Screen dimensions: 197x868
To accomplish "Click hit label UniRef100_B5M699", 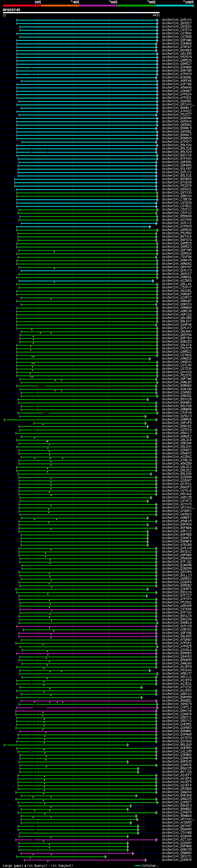I will click(176, 216).
